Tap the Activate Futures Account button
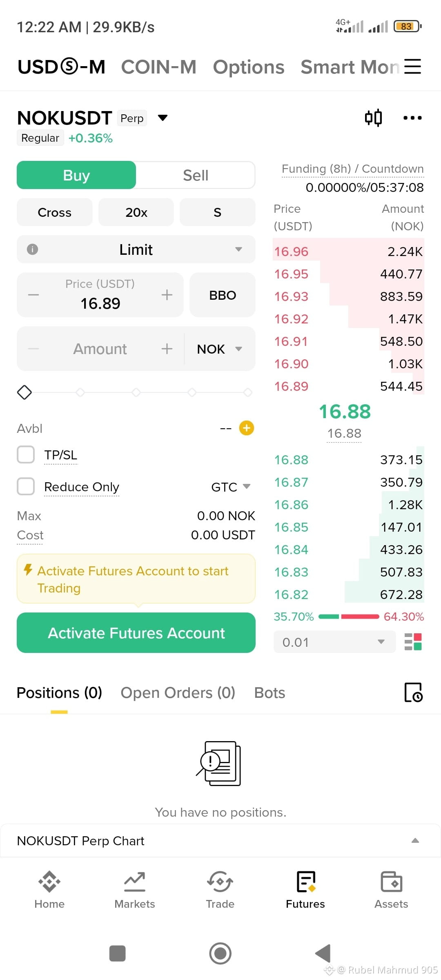Image resolution: width=441 pixels, height=980 pixels. (x=136, y=633)
